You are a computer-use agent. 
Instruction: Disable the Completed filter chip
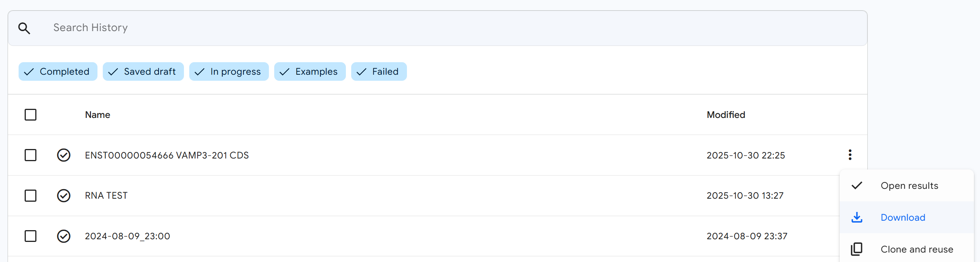(58, 72)
